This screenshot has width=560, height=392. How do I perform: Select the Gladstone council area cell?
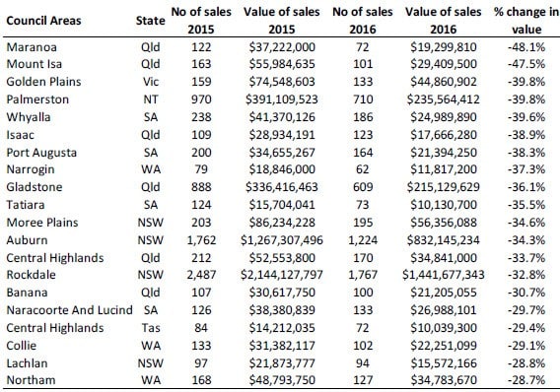[x=35, y=187]
